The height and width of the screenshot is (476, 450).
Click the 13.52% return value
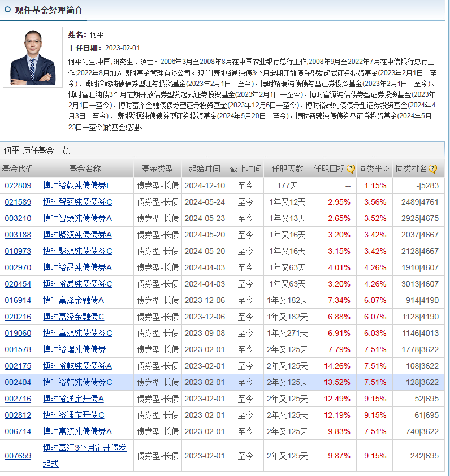point(337,382)
